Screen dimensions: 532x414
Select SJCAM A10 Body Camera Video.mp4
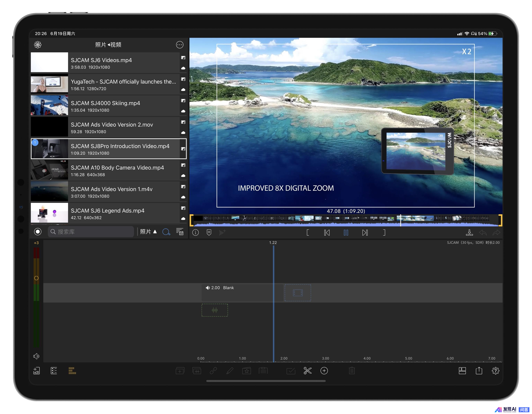[109, 170]
